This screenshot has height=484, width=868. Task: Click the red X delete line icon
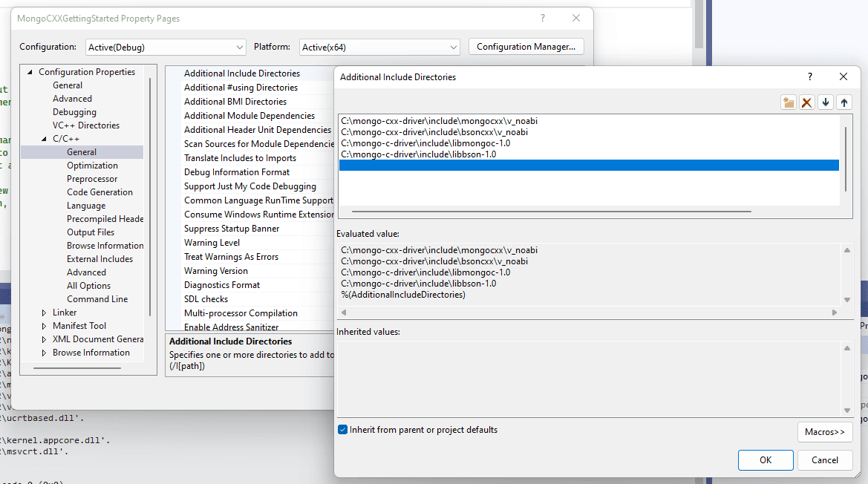click(807, 102)
